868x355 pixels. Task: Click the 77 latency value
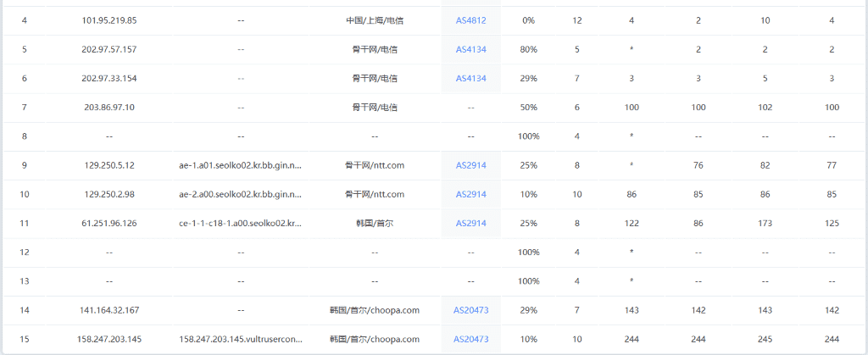tap(832, 165)
